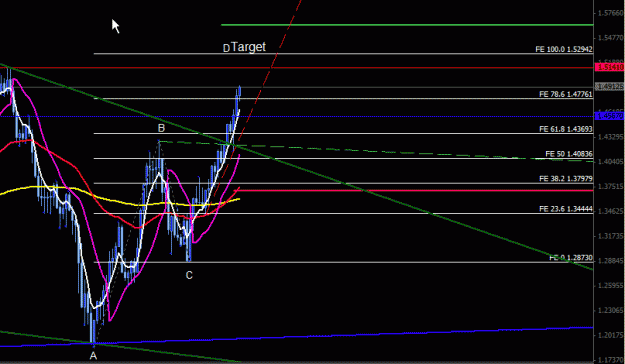Click the 1.57660 price axis value
Image resolution: width=625 pixels, height=364 pixels.
click(x=610, y=14)
